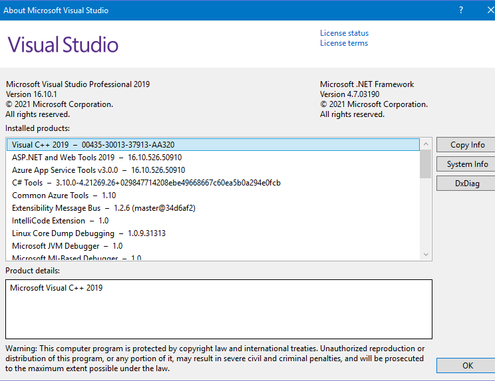Click the System Info button
The height and width of the screenshot is (381, 495).
click(466, 164)
